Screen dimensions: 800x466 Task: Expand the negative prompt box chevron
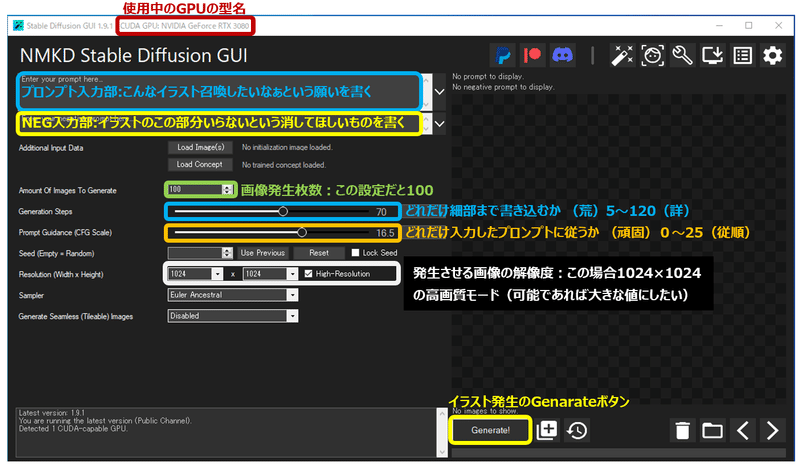pyautogui.click(x=439, y=124)
